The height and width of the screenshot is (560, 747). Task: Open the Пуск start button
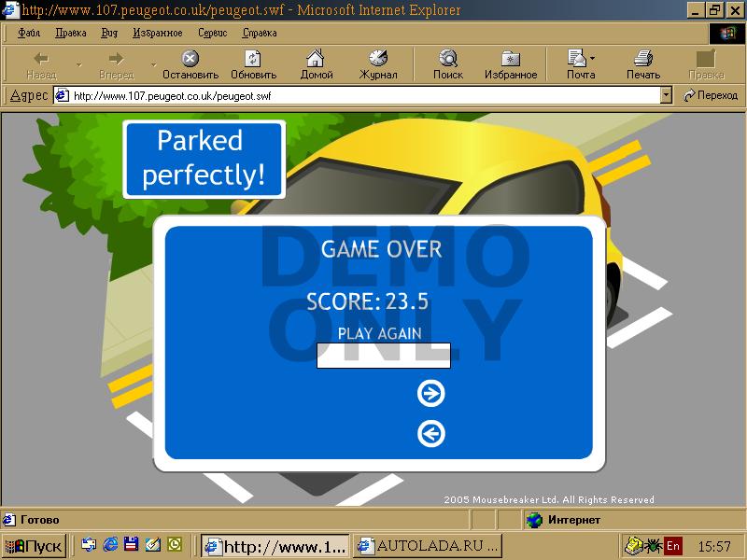(35, 545)
